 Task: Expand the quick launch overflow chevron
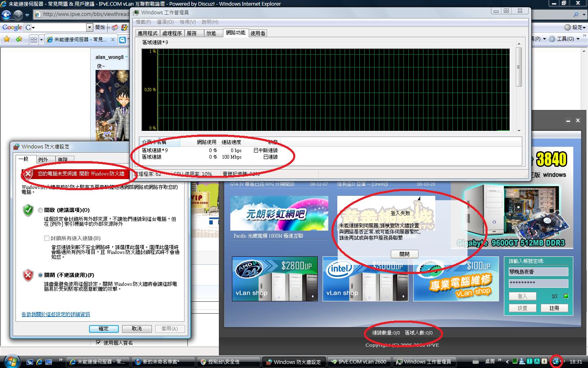click(x=60, y=360)
